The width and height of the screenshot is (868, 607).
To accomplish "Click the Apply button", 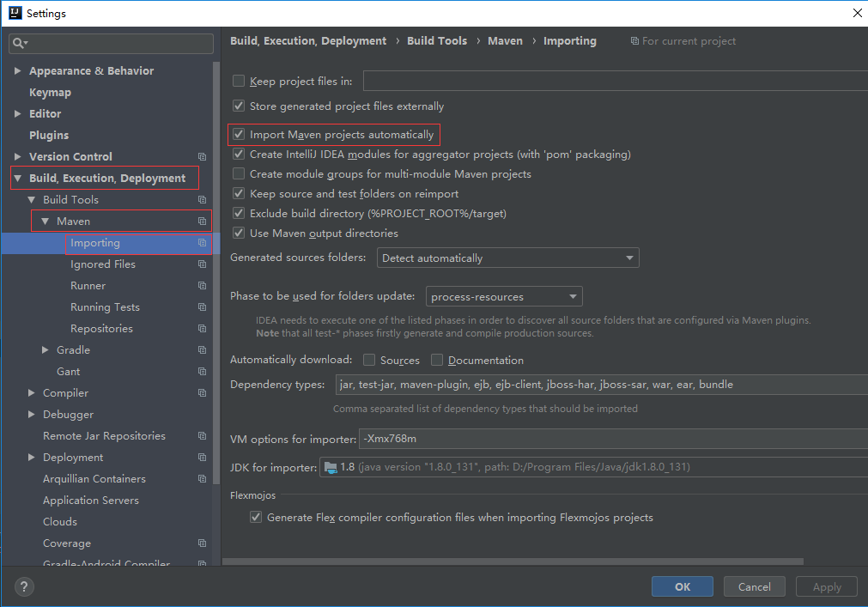I will tap(827, 586).
